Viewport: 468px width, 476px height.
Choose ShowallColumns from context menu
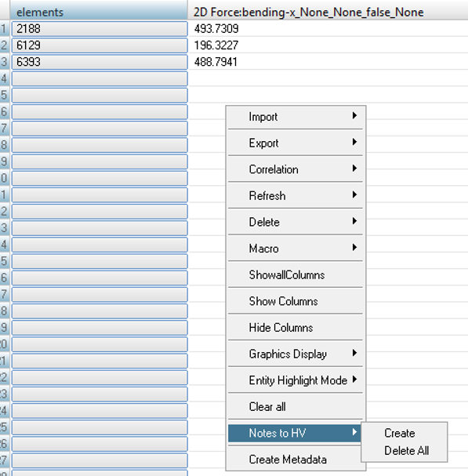(296, 275)
